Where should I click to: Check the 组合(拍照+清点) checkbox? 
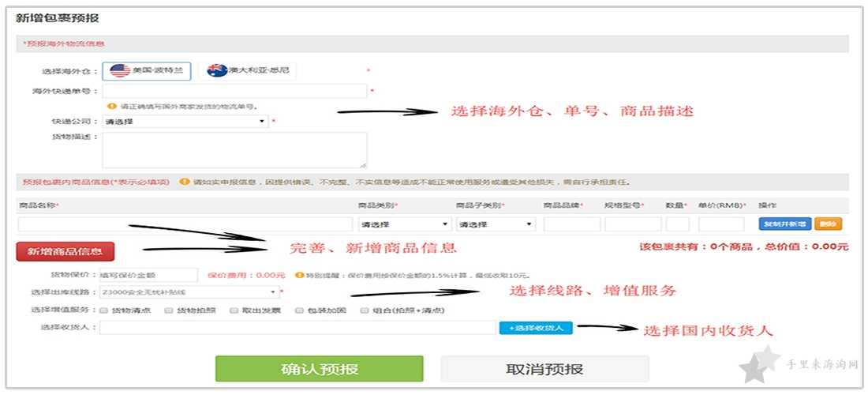[365, 310]
